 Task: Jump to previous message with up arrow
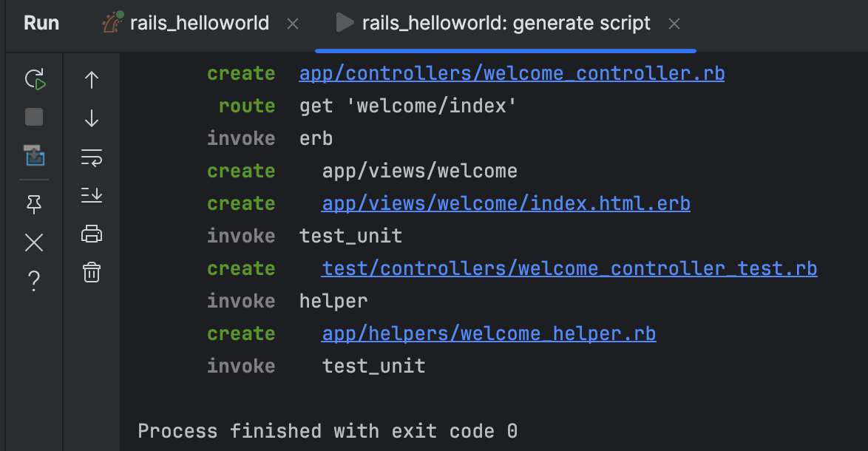tap(91, 79)
